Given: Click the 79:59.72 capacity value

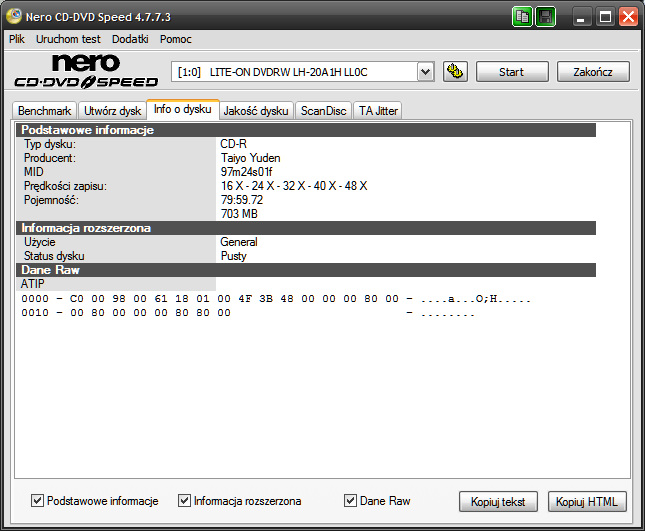Looking at the screenshot, I should 241,200.
